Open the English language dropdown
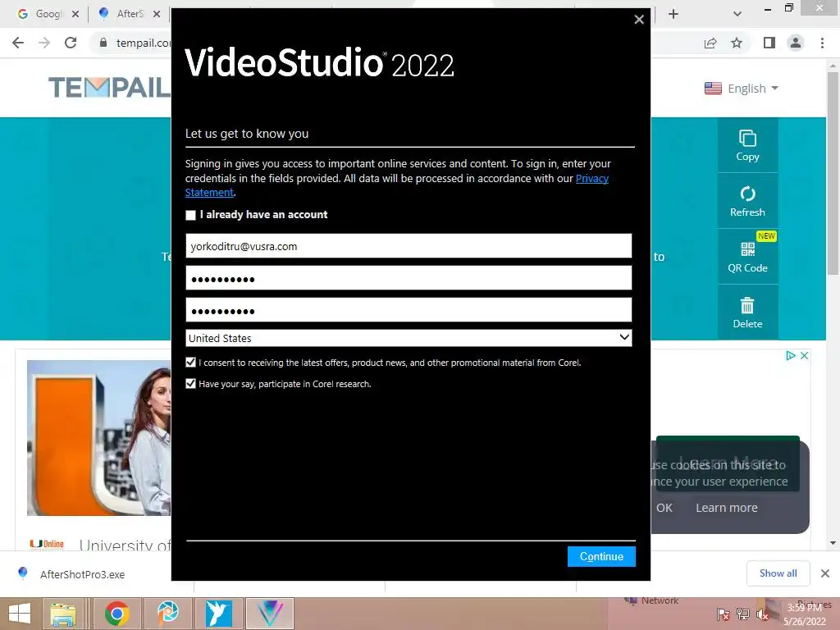Screen dimensions: 840x630 [x=742, y=89]
